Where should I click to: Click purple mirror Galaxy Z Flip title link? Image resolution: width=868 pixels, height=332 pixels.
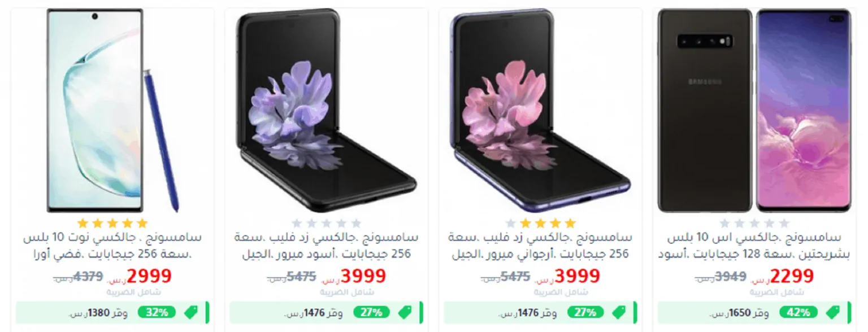point(540,246)
